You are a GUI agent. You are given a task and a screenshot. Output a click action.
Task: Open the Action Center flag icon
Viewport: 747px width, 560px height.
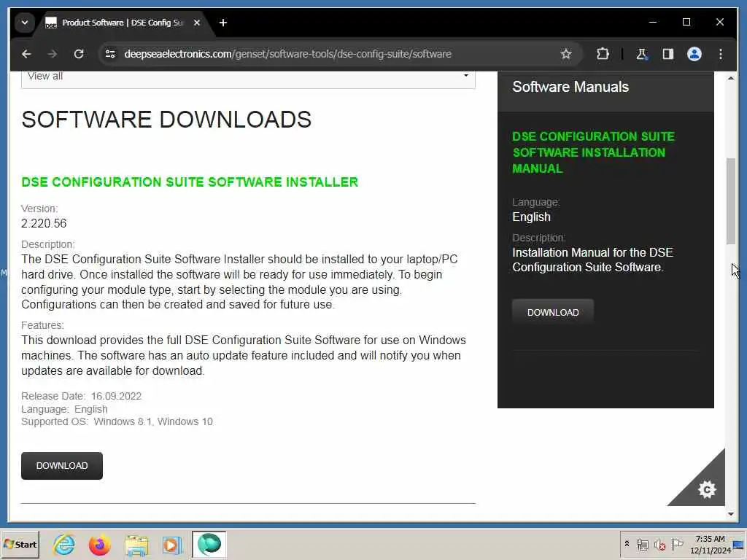click(x=677, y=544)
